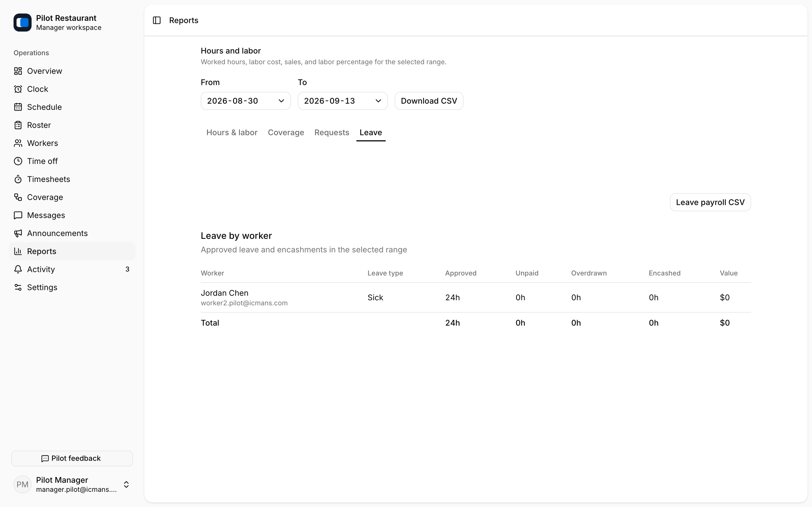The image size is (812, 507).
Task: Open the Workers people icon
Action: point(18,143)
